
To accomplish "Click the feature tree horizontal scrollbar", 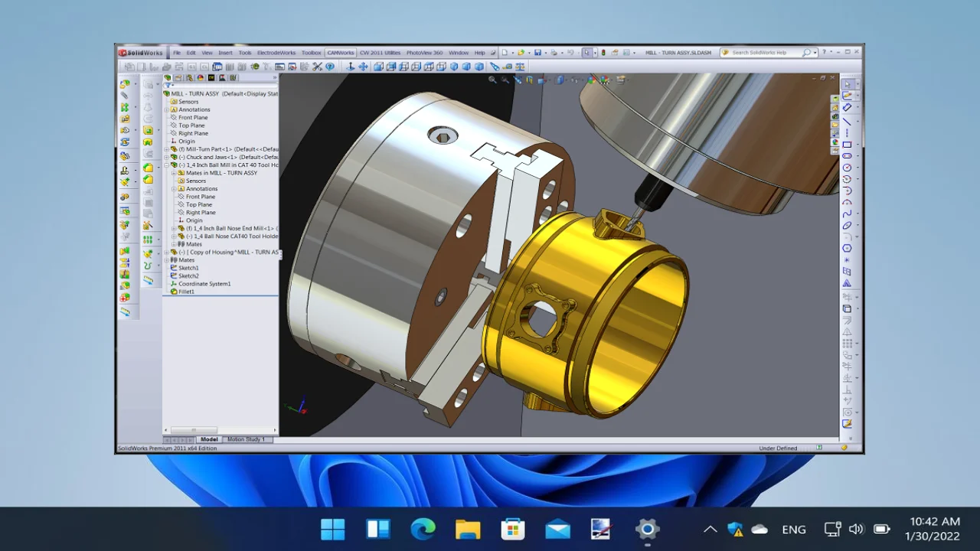I will pyautogui.click(x=194, y=430).
